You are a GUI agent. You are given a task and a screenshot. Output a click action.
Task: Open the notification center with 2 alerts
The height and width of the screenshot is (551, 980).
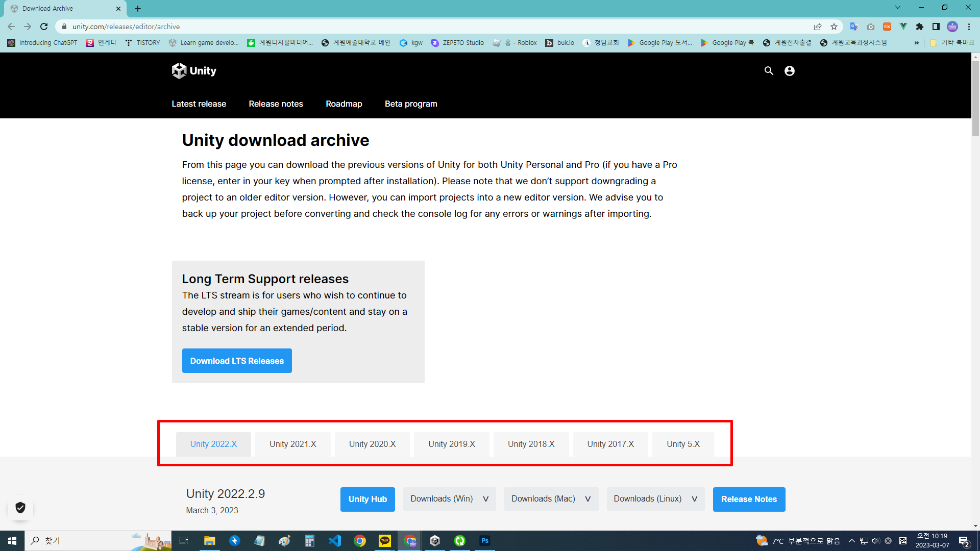964,541
